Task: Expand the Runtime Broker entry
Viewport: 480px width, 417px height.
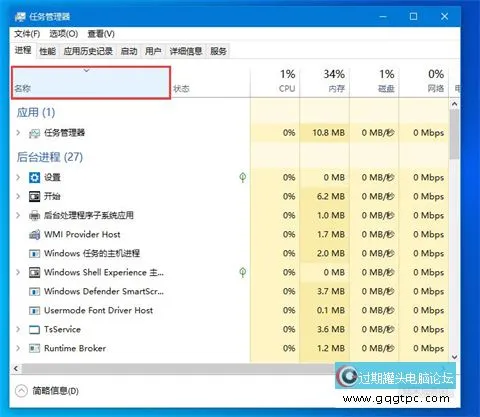Action: tap(18, 348)
